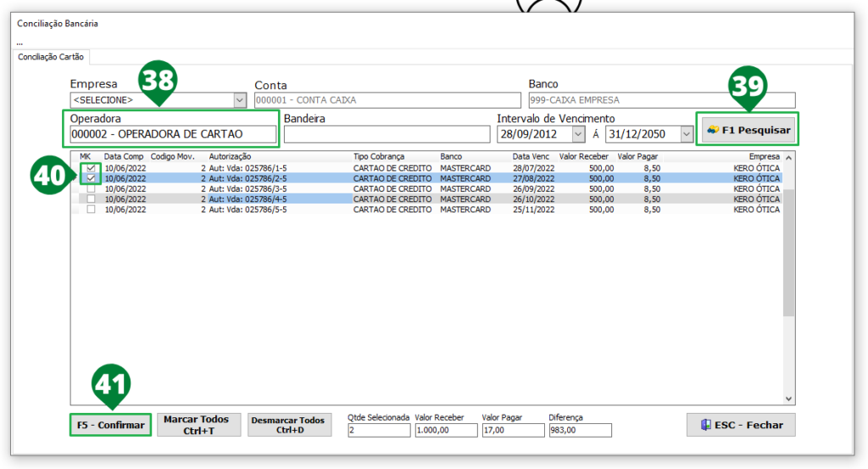
Task: Click Marcar Todos Ctrl+T button
Action: pyautogui.click(x=198, y=425)
